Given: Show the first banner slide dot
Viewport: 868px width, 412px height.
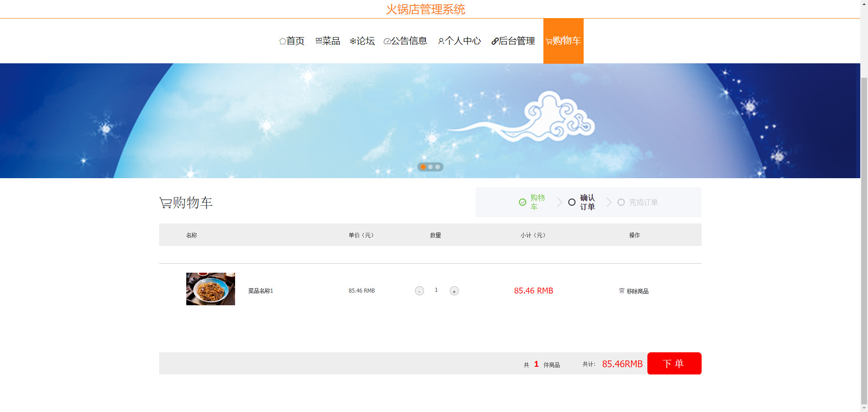Looking at the screenshot, I should (x=423, y=167).
